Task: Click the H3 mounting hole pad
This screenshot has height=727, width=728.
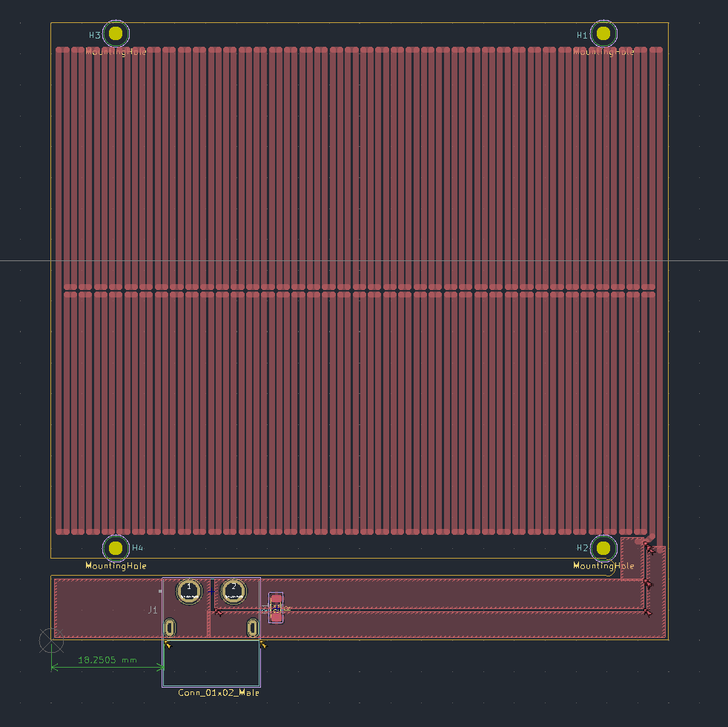Action: click(x=116, y=33)
